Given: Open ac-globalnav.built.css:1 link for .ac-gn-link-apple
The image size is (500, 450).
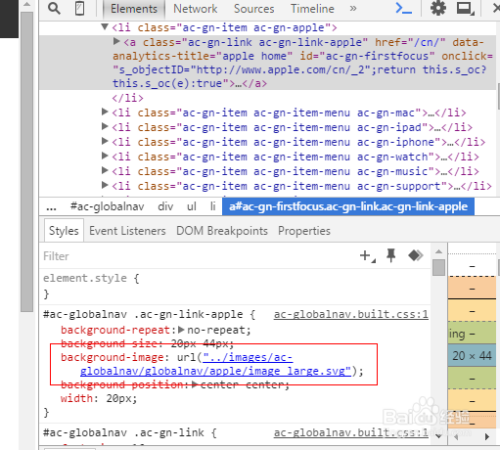Looking at the screenshot, I should click(351, 314).
